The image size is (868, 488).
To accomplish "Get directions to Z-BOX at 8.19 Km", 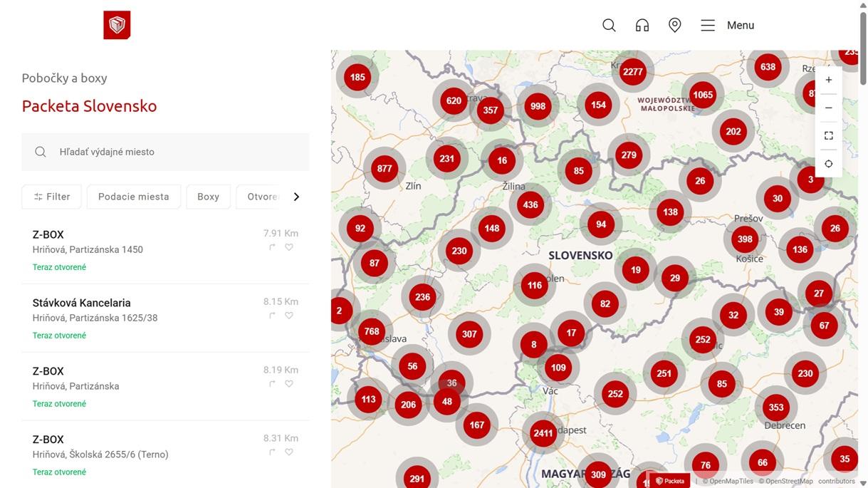I will [272, 384].
